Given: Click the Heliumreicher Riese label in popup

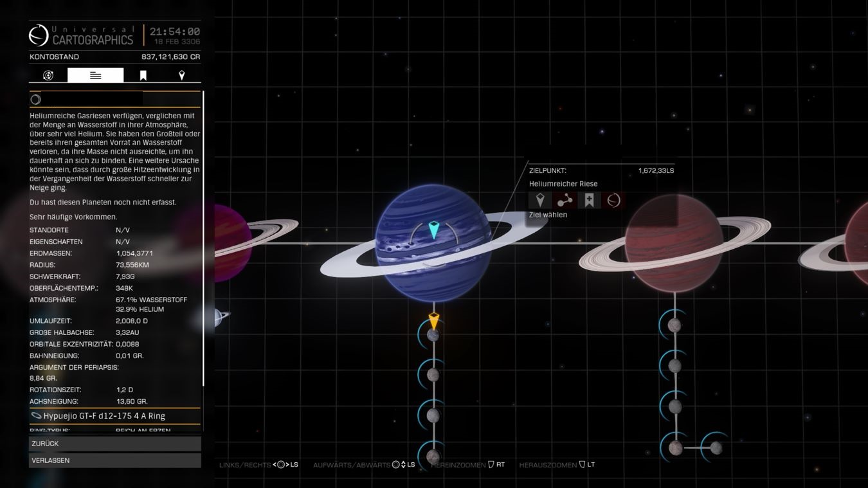Looking at the screenshot, I should click(x=563, y=184).
